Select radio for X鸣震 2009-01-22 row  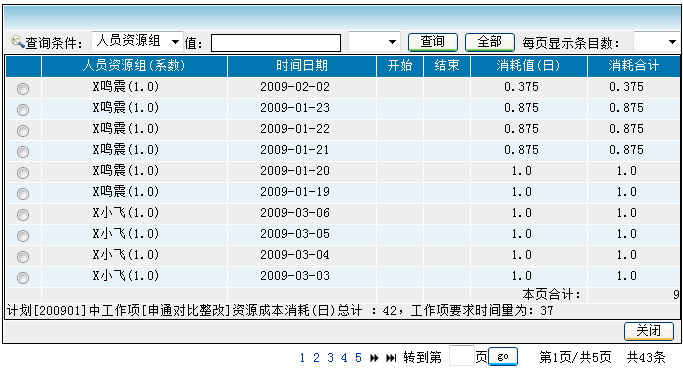tap(23, 131)
